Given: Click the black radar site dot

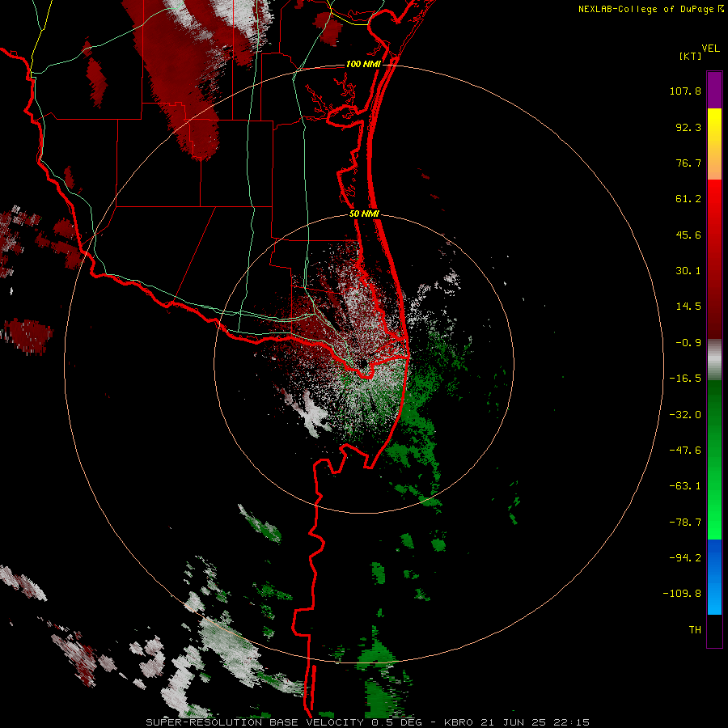Looking at the screenshot, I should [363, 362].
